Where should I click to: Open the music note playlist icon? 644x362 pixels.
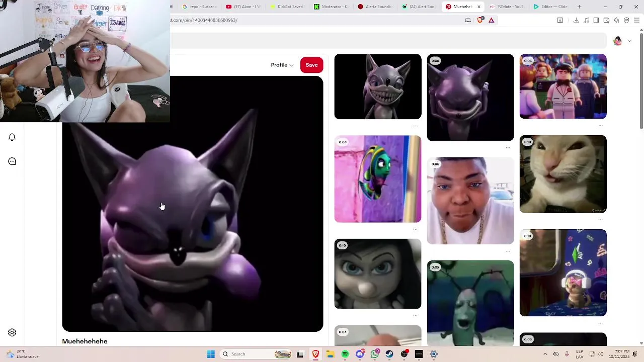[x=586, y=20]
